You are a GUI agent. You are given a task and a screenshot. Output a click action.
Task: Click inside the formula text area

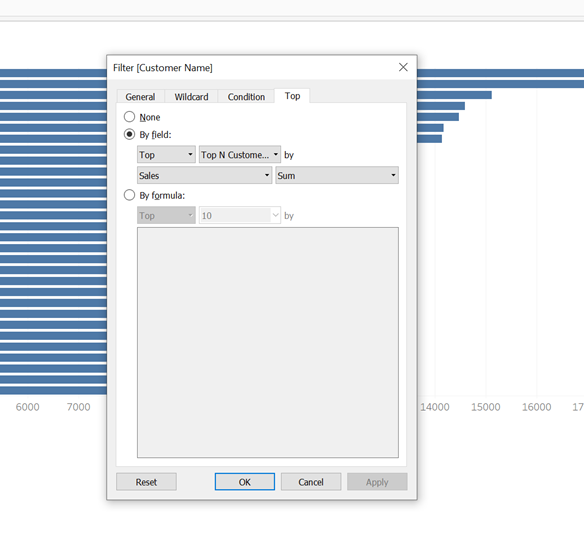click(268, 343)
